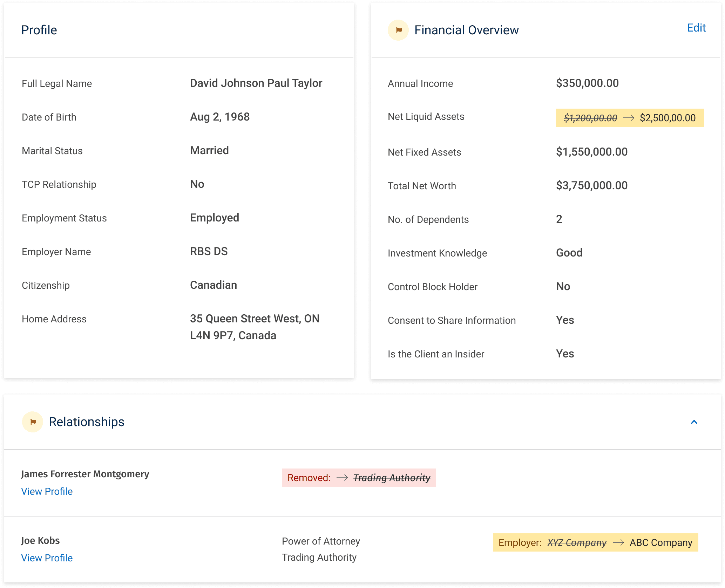The image size is (725, 588).
Task: Click the new value $2,500,00.00
Action: tap(668, 118)
